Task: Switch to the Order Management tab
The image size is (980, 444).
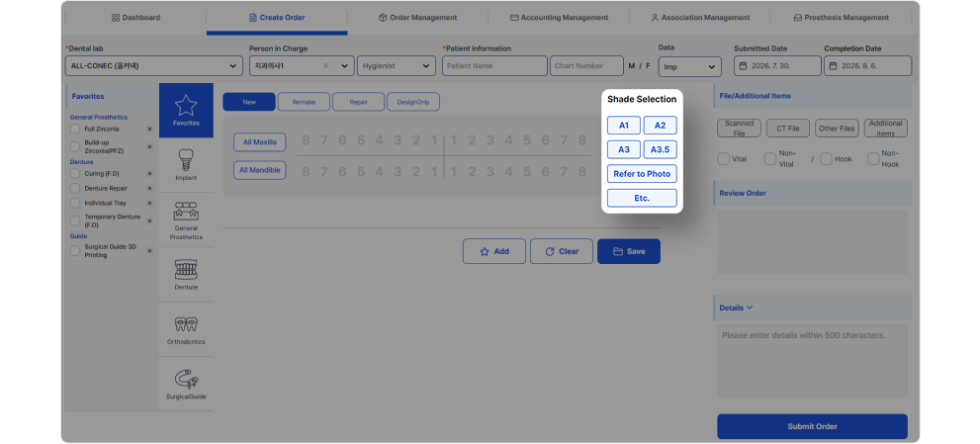Action: click(x=417, y=18)
